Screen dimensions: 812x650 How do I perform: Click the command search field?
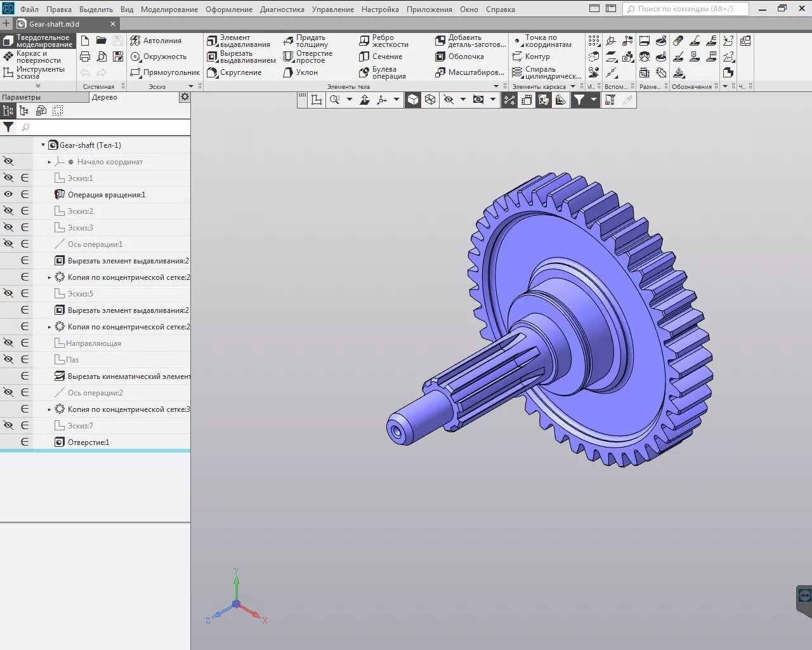coord(685,9)
